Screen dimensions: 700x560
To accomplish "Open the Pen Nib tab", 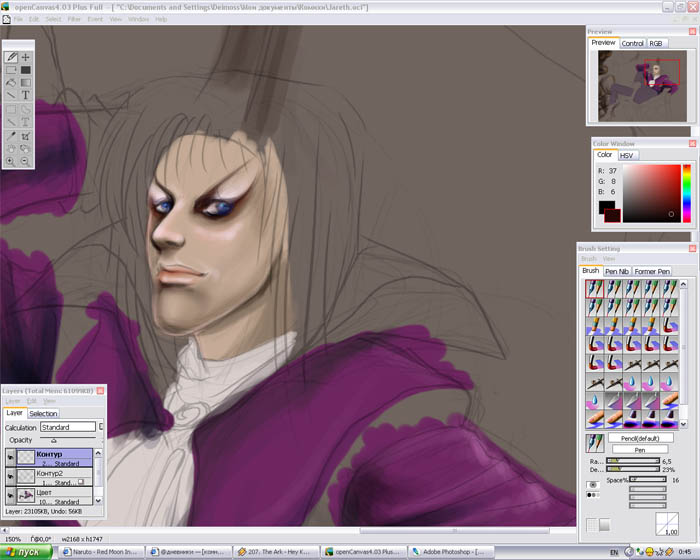I will (617, 272).
